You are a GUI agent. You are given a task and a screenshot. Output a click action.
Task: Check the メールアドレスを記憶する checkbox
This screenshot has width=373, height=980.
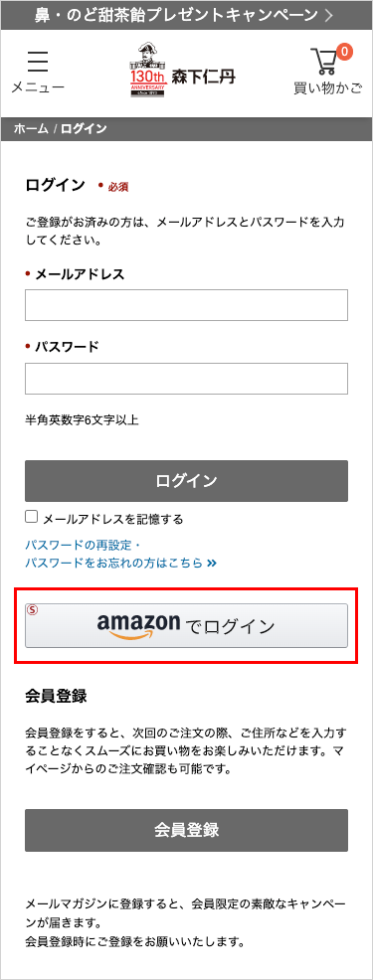point(31,517)
